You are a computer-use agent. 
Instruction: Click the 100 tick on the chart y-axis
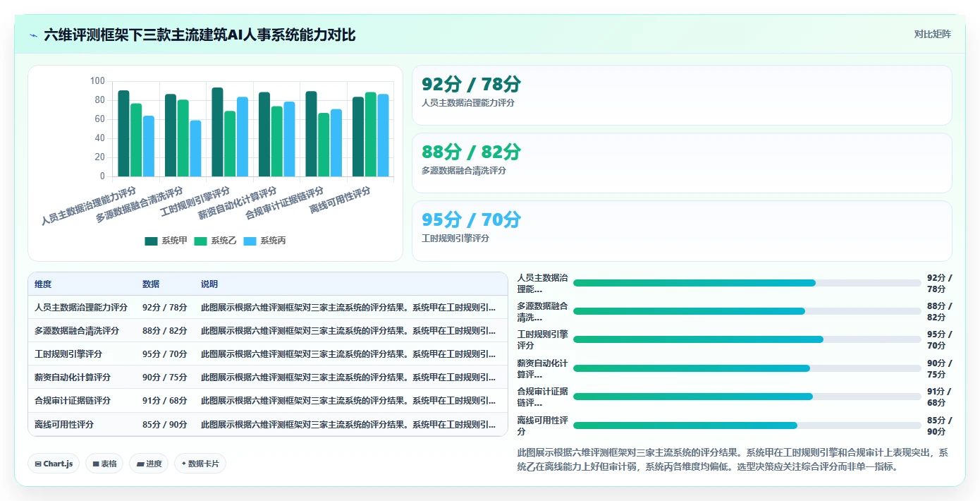pos(97,81)
